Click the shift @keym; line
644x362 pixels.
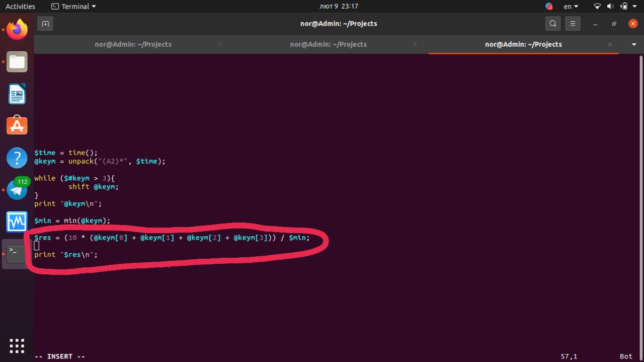click(x=94, y=186)
